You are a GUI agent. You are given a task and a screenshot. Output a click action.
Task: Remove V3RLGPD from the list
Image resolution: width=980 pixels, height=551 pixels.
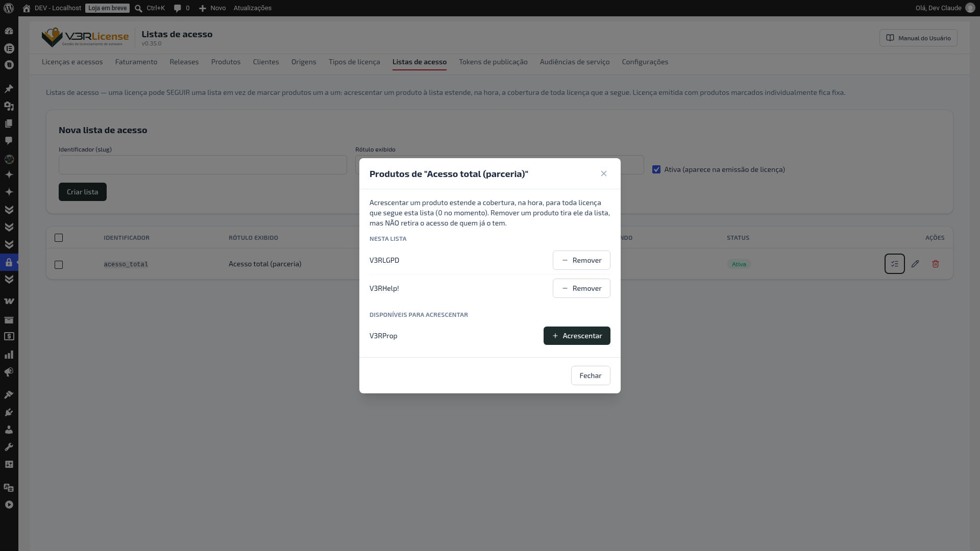point(581,260)
